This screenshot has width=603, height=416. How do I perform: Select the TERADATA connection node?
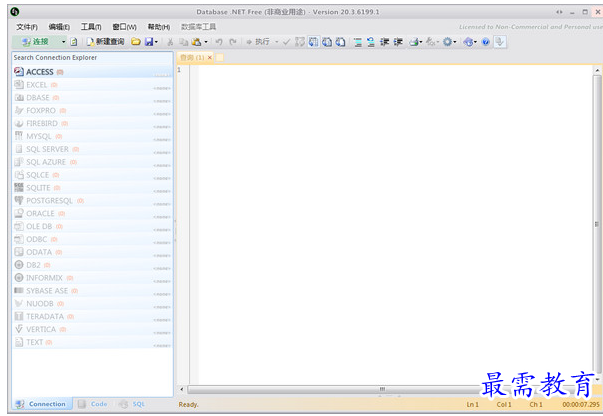tap(92, 316)
